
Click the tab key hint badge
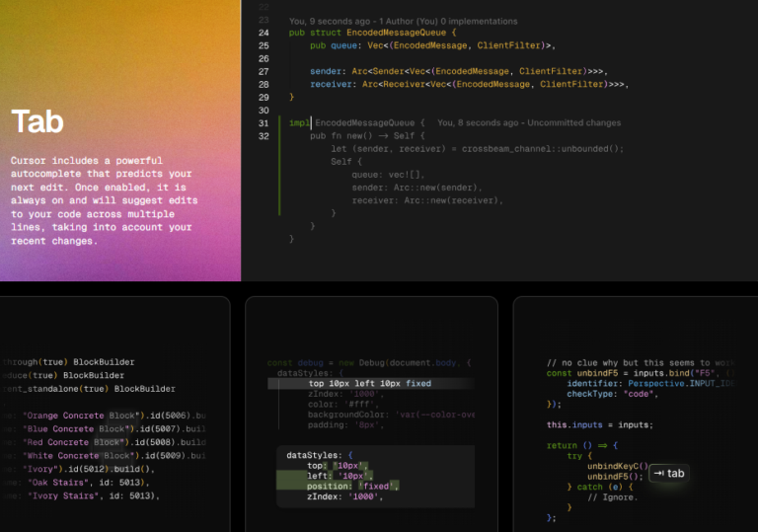pos(666,473)
